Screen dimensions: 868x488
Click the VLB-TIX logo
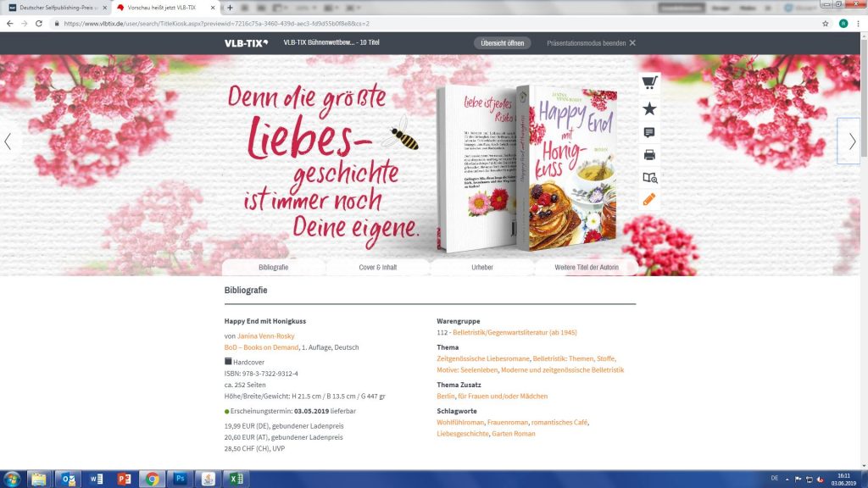click(246, 43)
